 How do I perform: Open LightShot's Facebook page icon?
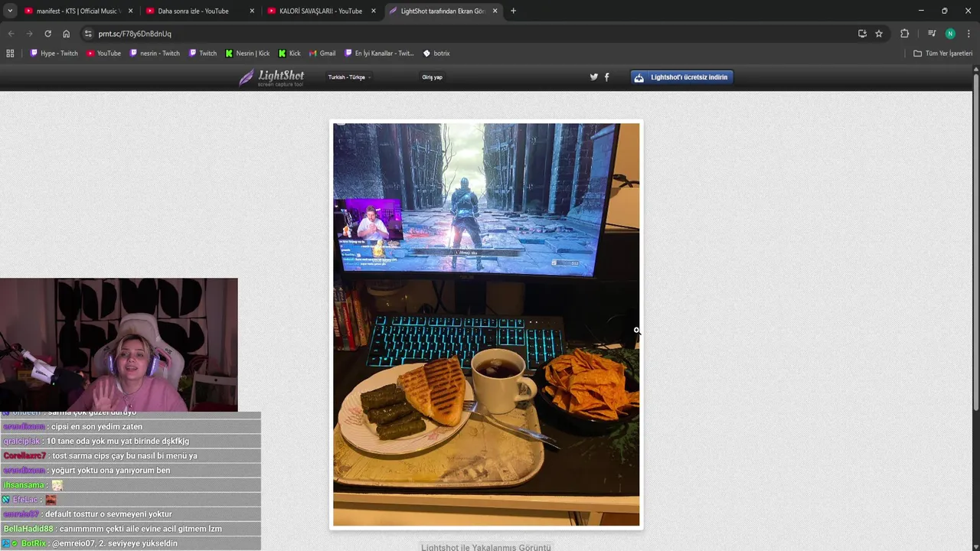[x=607, y=77]
